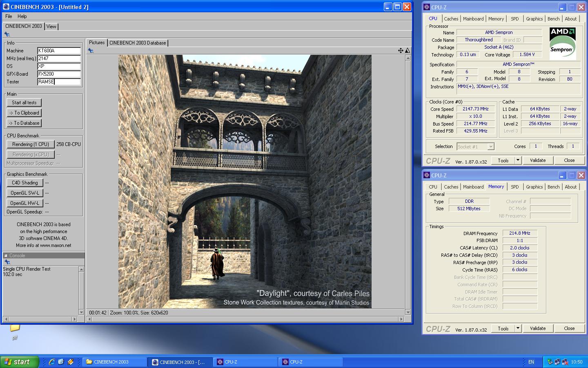Open the SPD tab in lower CPU-Z
The height and width of the screenshot is (368, 588).
[x=515, y=187]
